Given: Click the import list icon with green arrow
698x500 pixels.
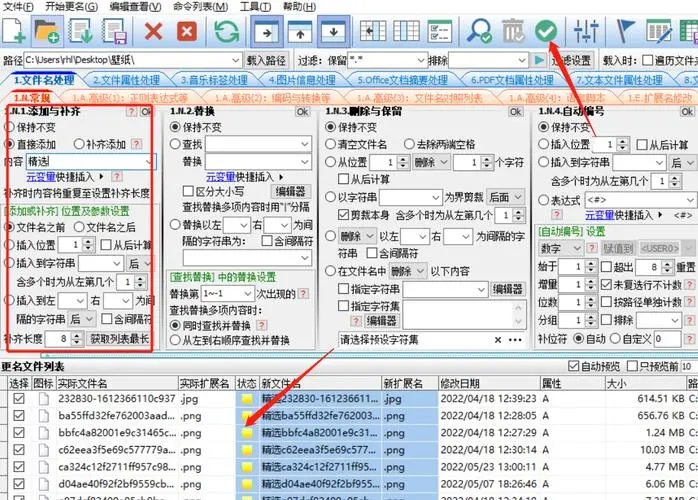Looking at the screenshot, I should (81, 31).
